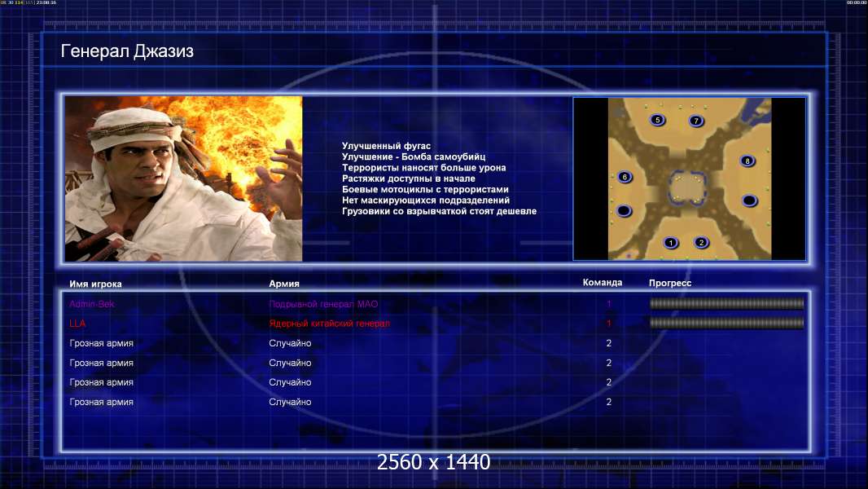Select start position 6 on the minimap

pos(625,177)
